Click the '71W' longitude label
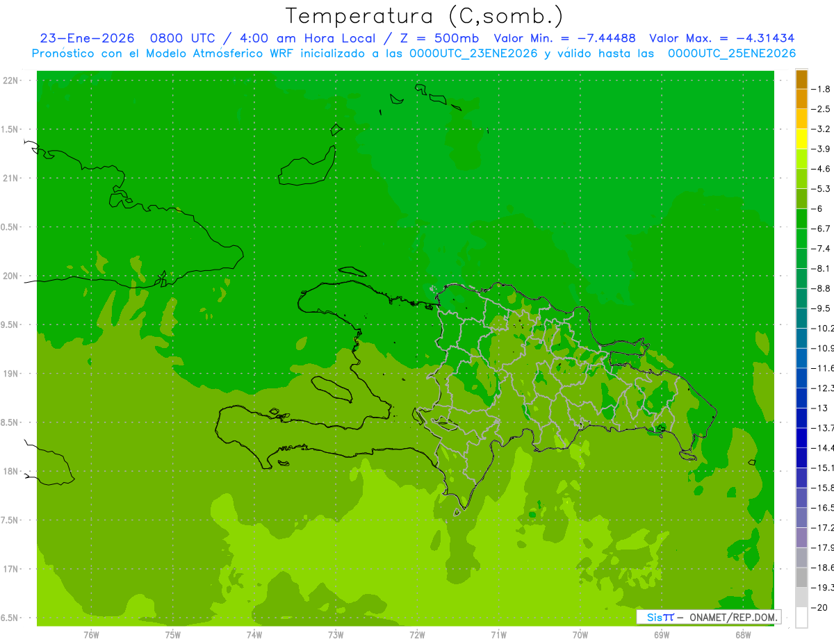Viewport: 834px width, 644px height. 498,634
